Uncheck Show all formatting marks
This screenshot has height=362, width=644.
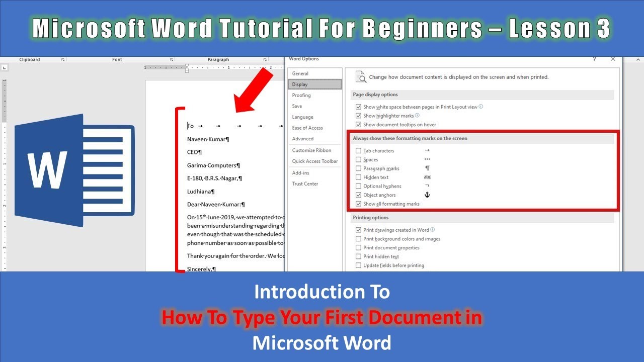click(358, 204)
